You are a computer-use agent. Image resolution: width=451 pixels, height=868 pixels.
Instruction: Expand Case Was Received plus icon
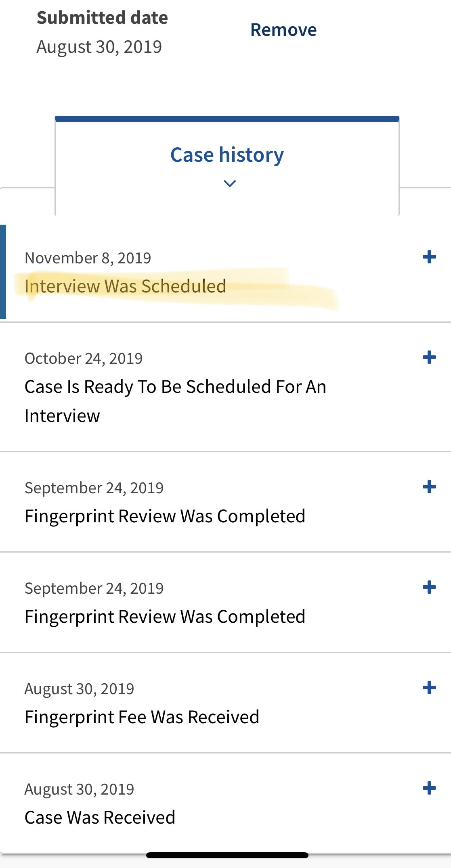(429, 788)
